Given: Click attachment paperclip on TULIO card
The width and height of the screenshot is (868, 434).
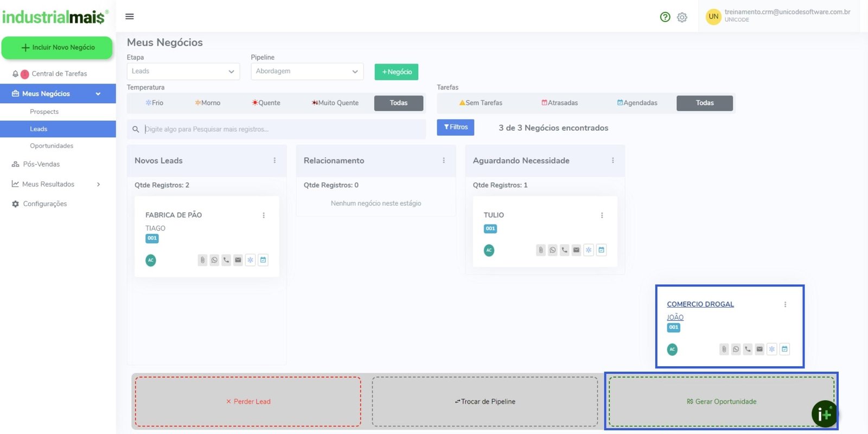Looking at the screenshot, I should [x=540, y=250].
